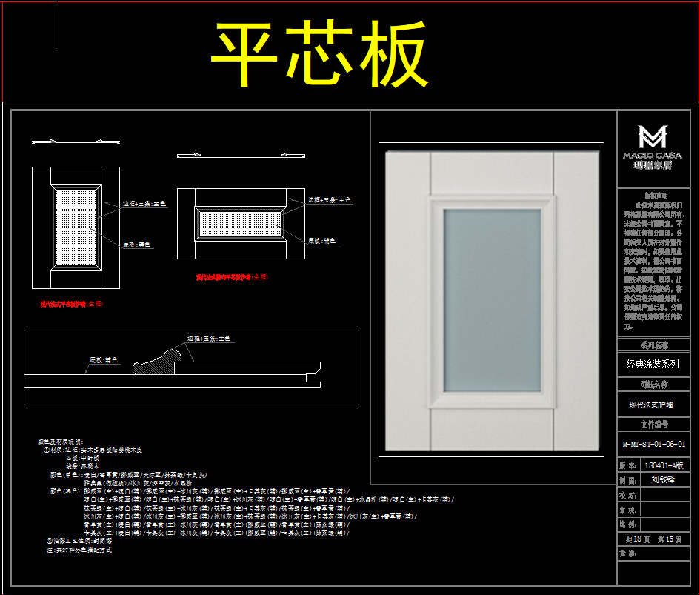Image resolution: width=700 pixels, height=595 pixels.
Task: Select the 底板:辅色 label beside the landscape door
Action: coord(322,241)
